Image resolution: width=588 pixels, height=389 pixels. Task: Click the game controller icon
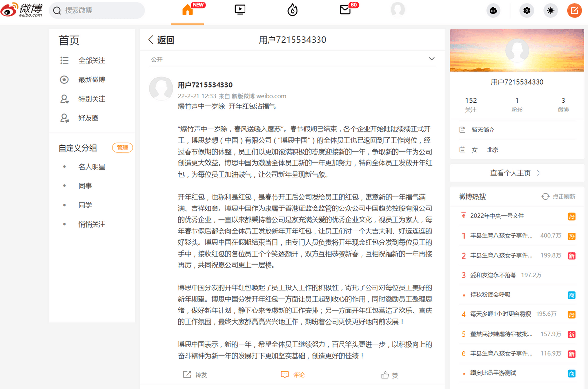pos(493,11)
